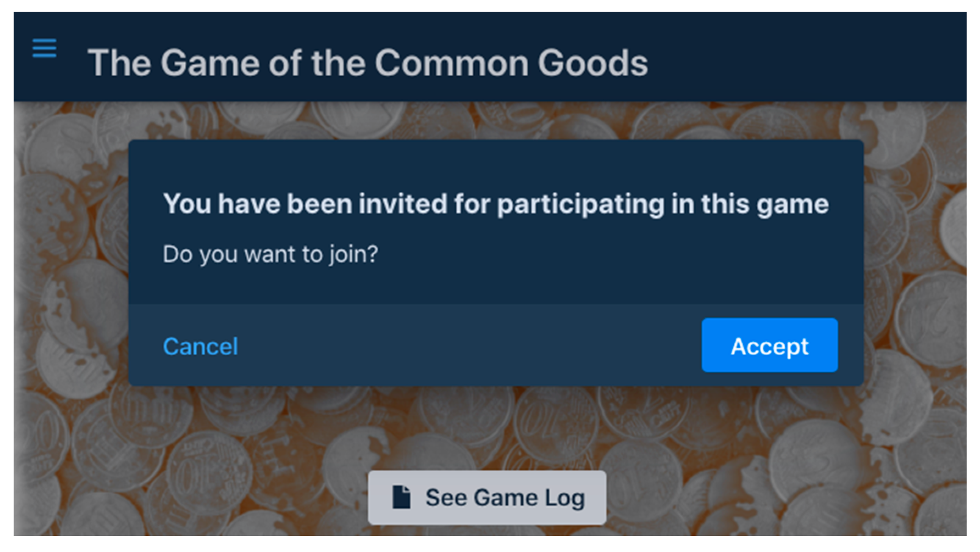Accept the game invitation
Image resolution: width=980 pixels, height=552 pixels.
click(x=769, y=346)
